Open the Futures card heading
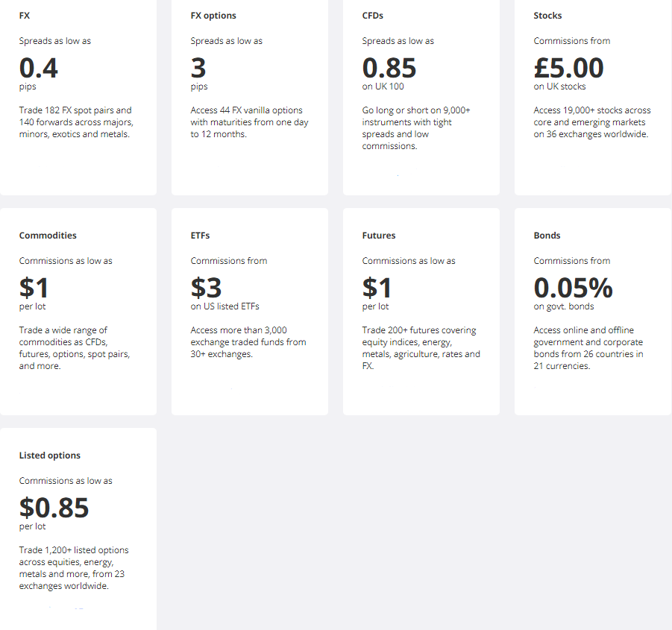The image size is (672, 630). (x=378, y=235)
